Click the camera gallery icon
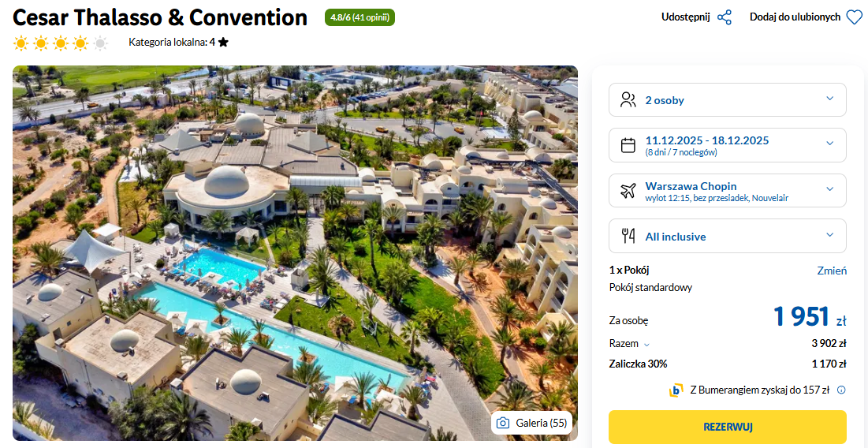Viewport: 868px width, 448px height. coord(503,423)
